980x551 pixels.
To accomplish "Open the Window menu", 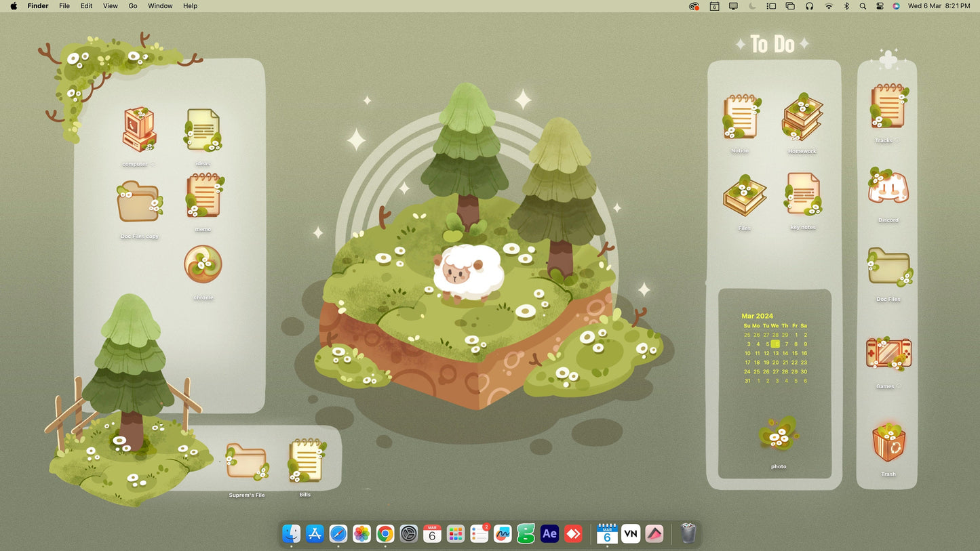I will coord(160,6).
